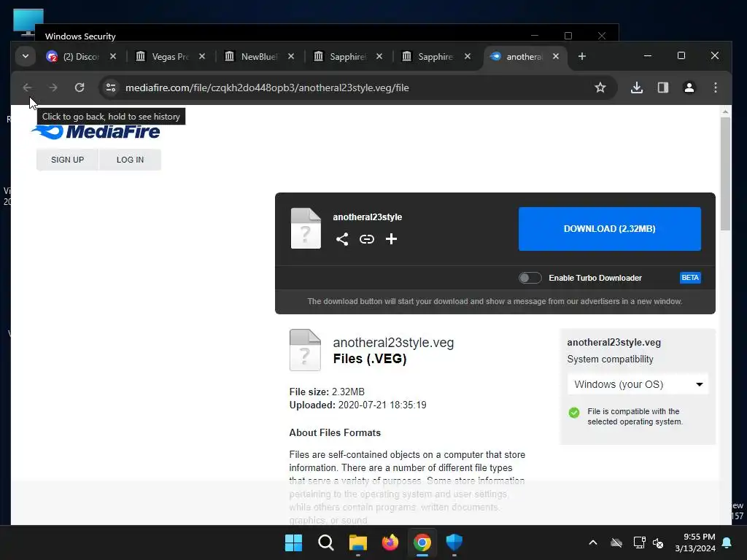This screenshot has width=747, height=560.
Task: Enable Turbo Downloader toggle
Action: [530, 278]
